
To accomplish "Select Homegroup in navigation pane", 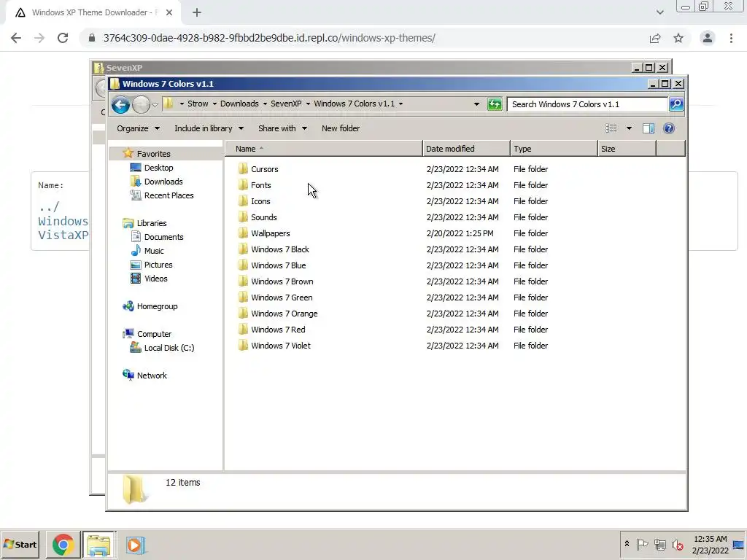I will coord(157,306).
